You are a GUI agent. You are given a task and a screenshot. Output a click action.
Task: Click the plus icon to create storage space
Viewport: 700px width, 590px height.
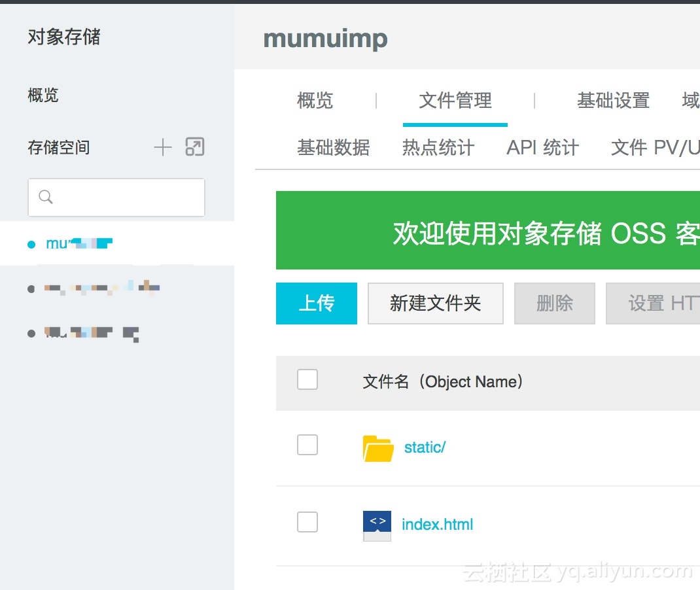(x=162, y=147)
